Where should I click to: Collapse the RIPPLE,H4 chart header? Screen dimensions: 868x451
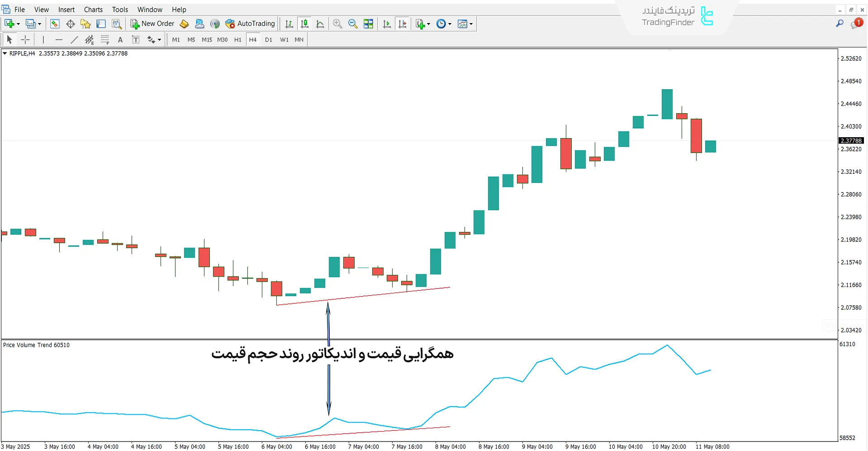(x=4, y=53)
